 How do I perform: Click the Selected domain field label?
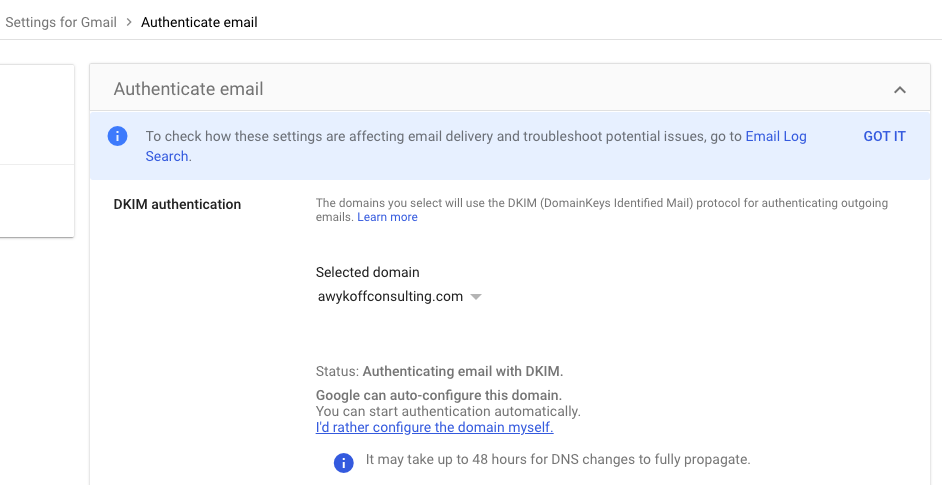pos(367,272)
